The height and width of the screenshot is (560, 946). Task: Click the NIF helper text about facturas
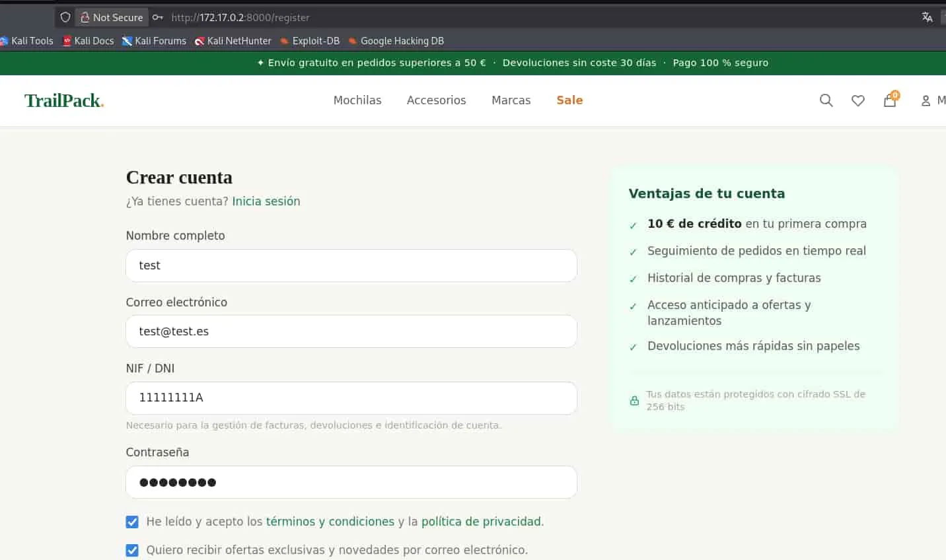pos(314,425)
